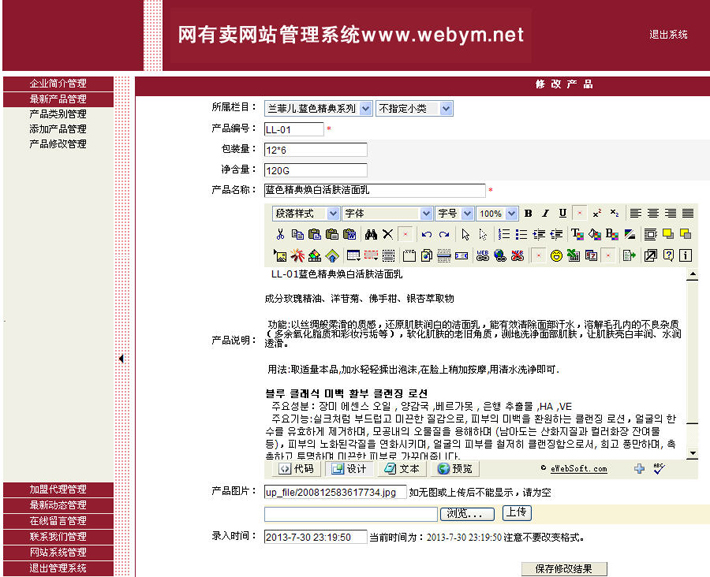Open 企业简介管理 in the sidebar

click(58, 84)
